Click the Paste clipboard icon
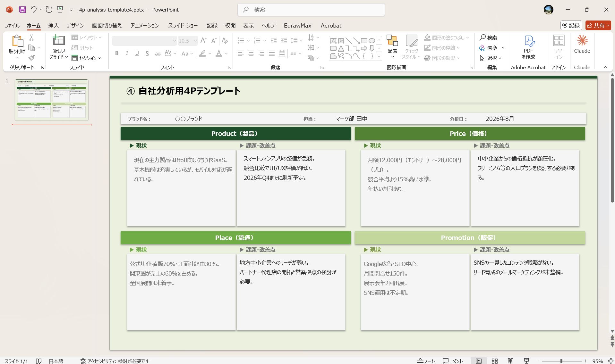615x364 pixels. (x=17, y=41)
